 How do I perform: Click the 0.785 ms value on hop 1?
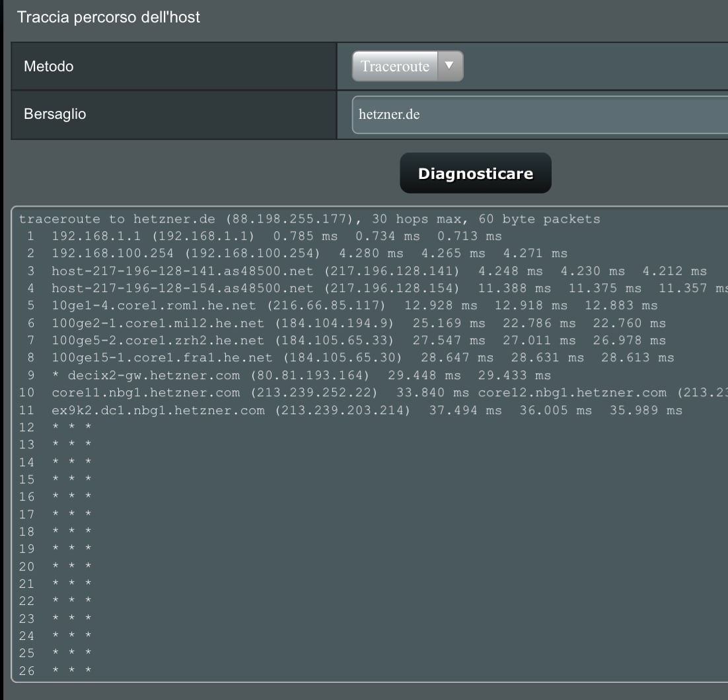(x=305, y=236)
